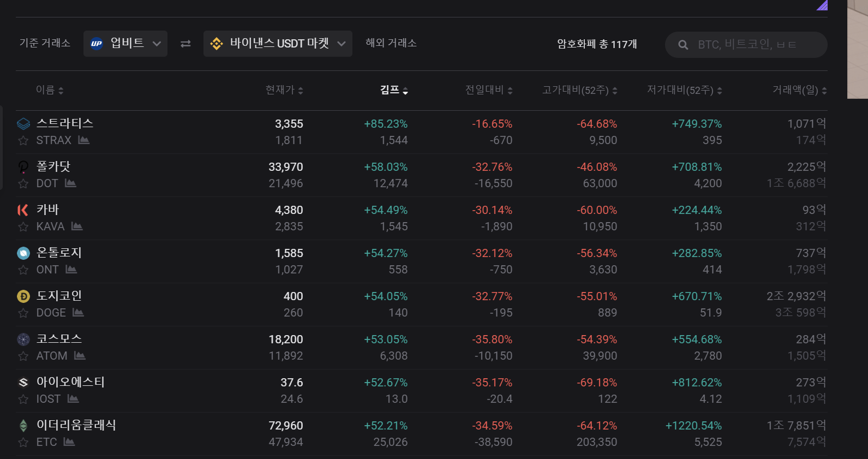
Task: Click the 해외 거래소 label
Action: pyautogui.click(x=391, y=43)
